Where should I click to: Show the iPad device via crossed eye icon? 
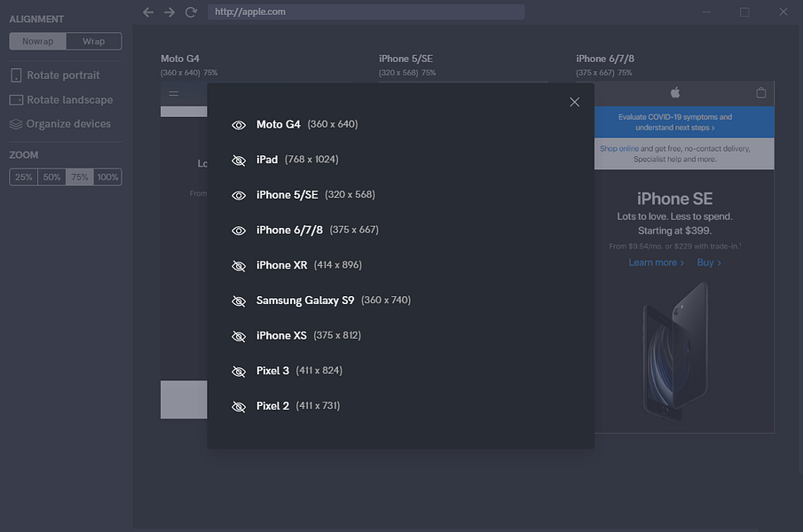point(239,160)
